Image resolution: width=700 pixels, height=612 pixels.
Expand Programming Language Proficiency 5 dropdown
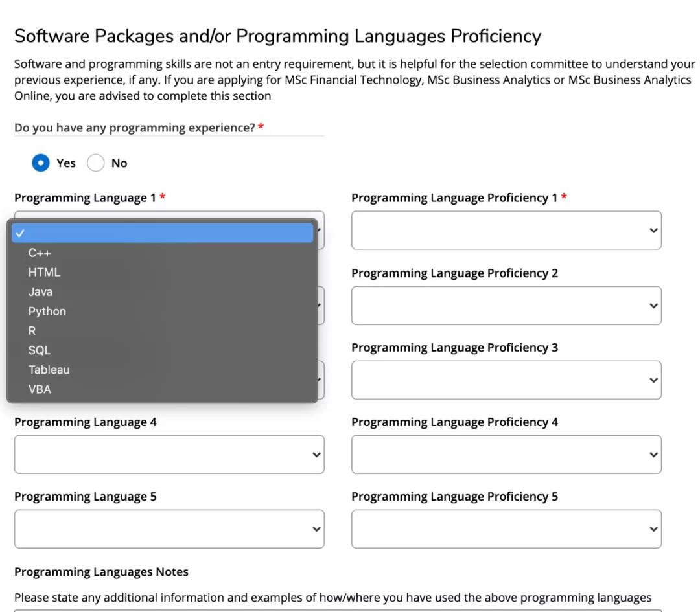click(x=506, y=529)
